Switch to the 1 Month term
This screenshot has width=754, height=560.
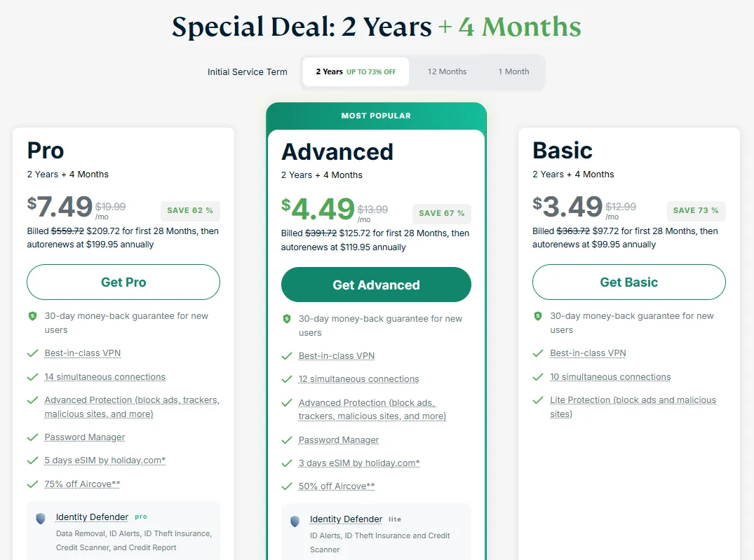pos(513,71)
